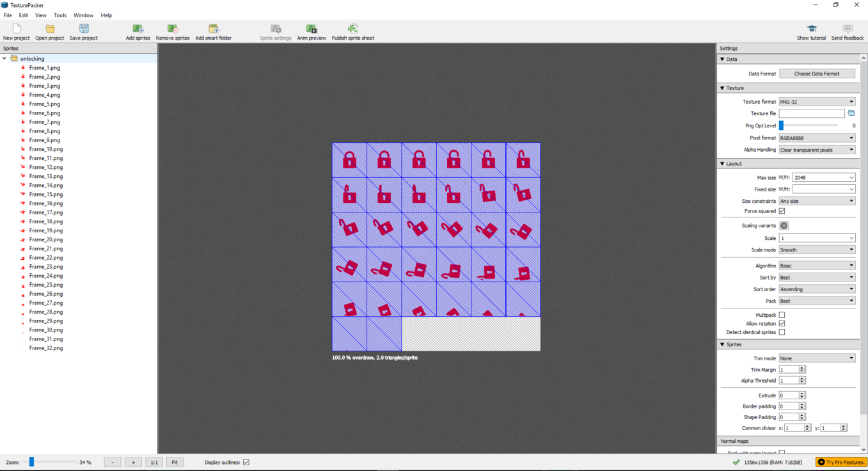This screenshot has height=471, width=868.
Task: Click Publish sprite sheet icon
Action: pos(353,29)
